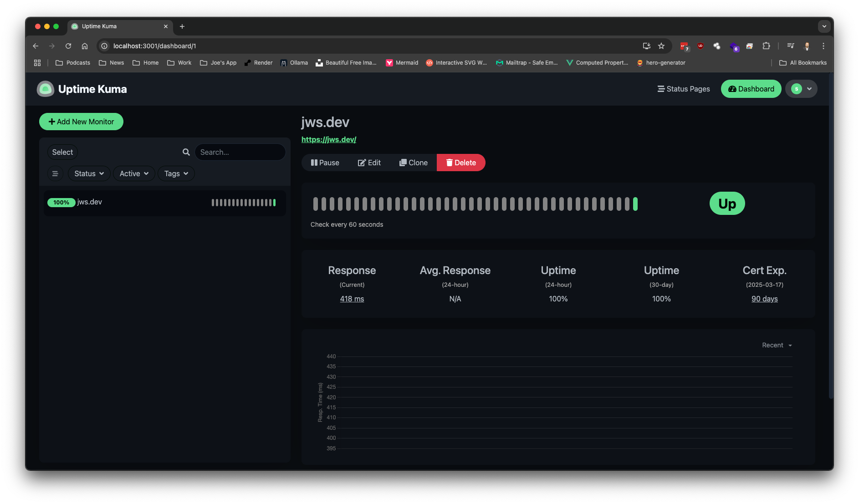Focus the monitor Search field
Image resolution: width=859 pixels, height=504 pixels.
pos(240,152)
